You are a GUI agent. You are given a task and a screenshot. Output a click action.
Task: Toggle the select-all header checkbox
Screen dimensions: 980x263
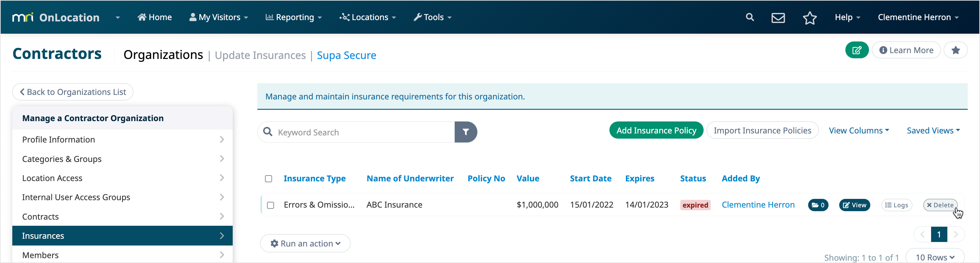(x=269, y=178)
